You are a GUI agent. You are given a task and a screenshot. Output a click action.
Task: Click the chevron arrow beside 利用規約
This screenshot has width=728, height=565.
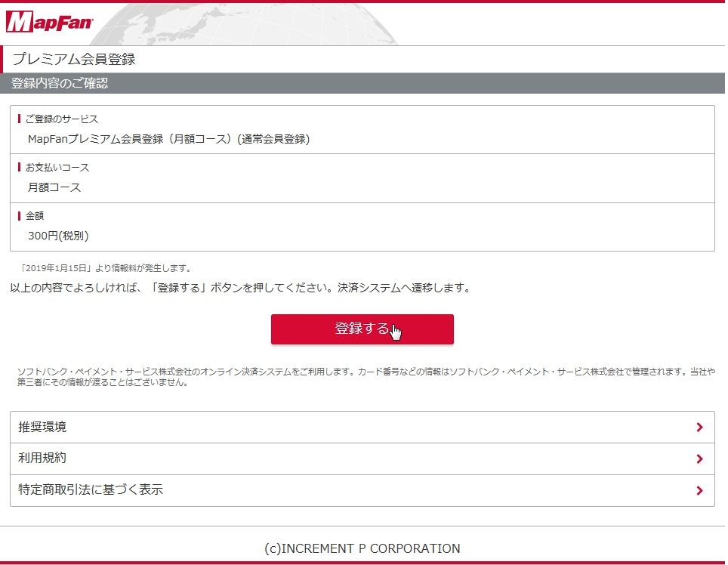[x=699, y=458]
